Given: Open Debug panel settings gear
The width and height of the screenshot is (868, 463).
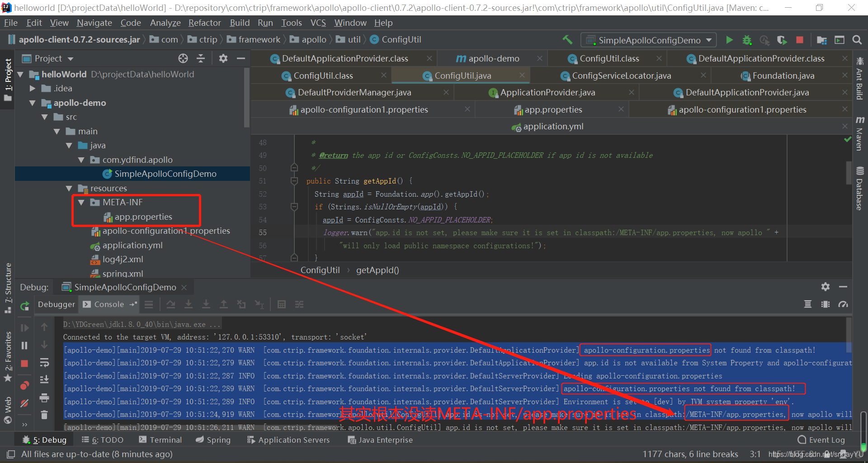Looking at the screenshot, I should pos(826,287).
